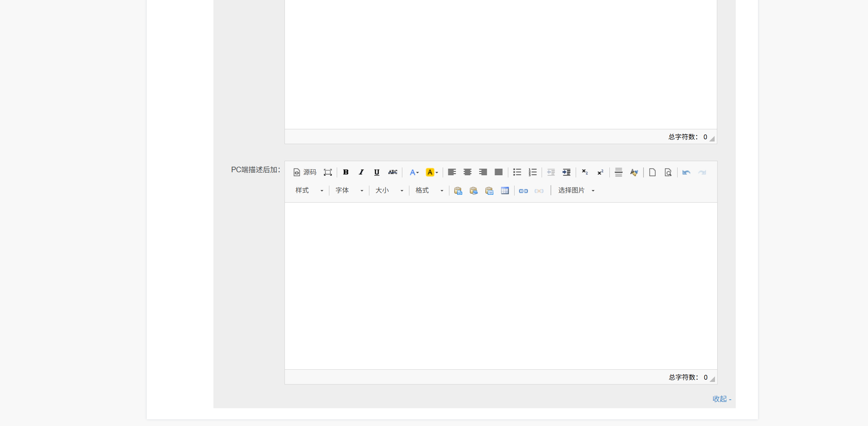The height and width of the screenshot is (426, 868).
Task: Center align the text
Action: pos(467,172)
